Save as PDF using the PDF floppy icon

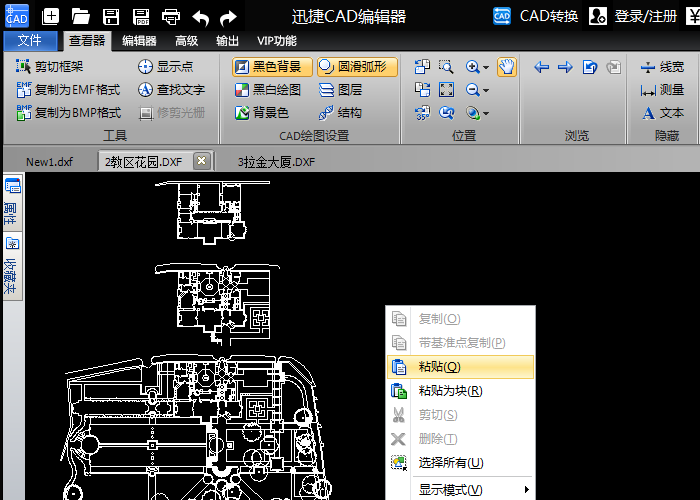[141, 17]
